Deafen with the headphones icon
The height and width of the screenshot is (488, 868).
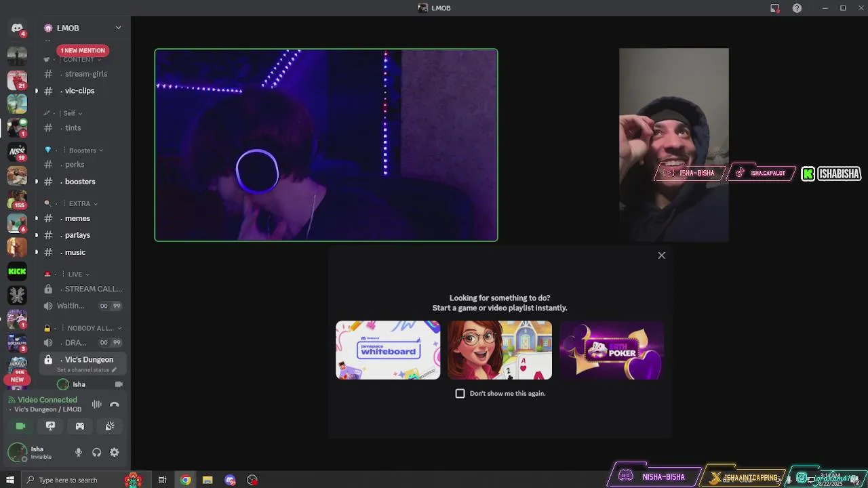pyautogui.click(x=96, y=452)
